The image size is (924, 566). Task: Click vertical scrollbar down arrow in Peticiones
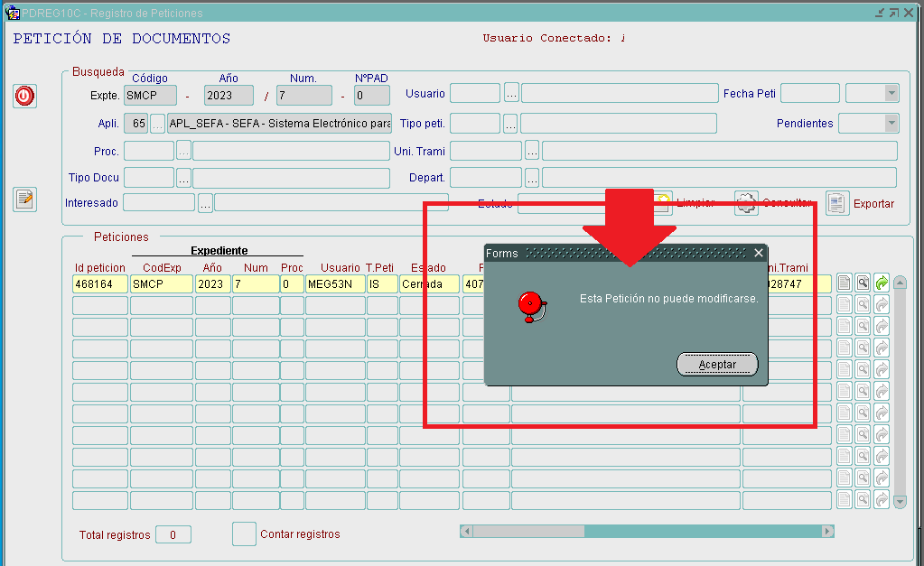click(x=899, y=501)
